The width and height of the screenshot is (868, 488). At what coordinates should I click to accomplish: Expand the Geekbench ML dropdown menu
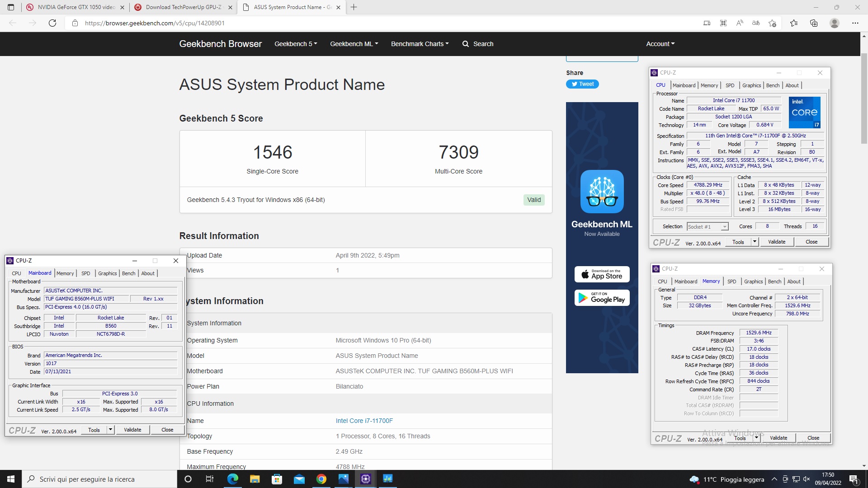[x=354, y=44]
